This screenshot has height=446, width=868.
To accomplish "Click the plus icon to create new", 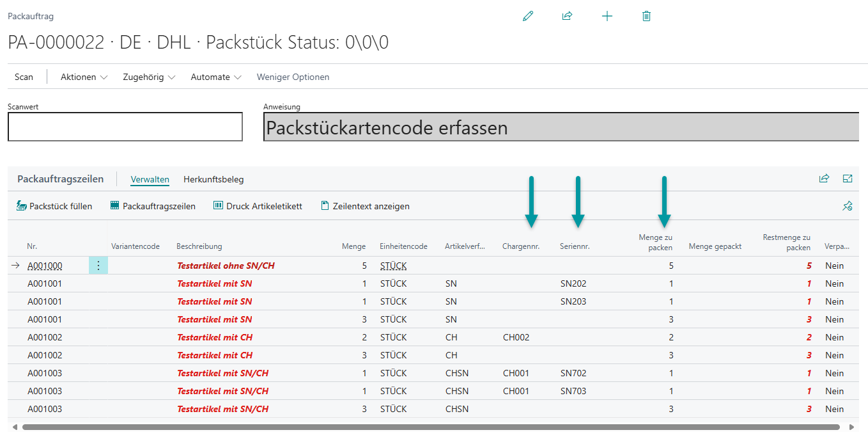I will point(607,17).
